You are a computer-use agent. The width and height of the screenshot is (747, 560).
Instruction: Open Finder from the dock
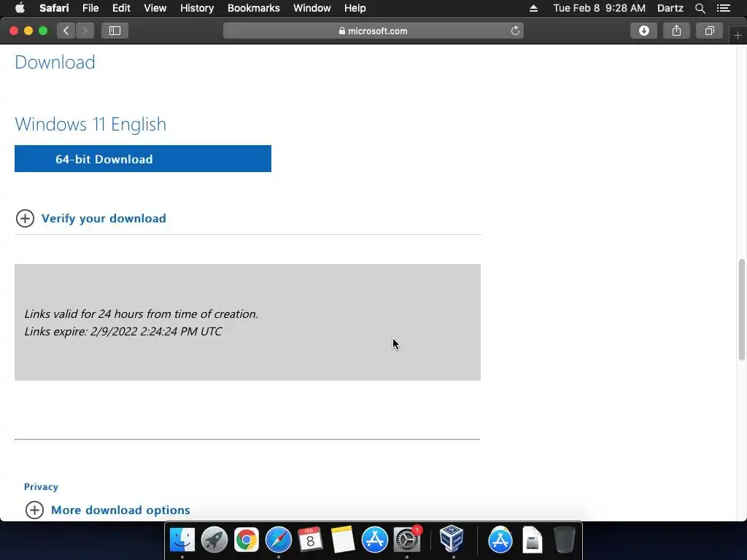(x=182, y=540)
